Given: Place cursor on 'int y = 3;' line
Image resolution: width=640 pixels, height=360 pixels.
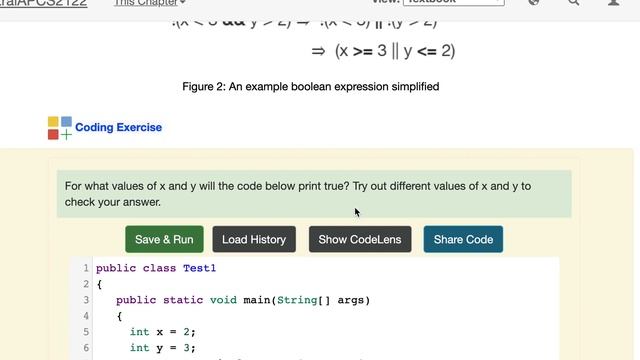Looking at the screenshot, I should click(162, 348).
